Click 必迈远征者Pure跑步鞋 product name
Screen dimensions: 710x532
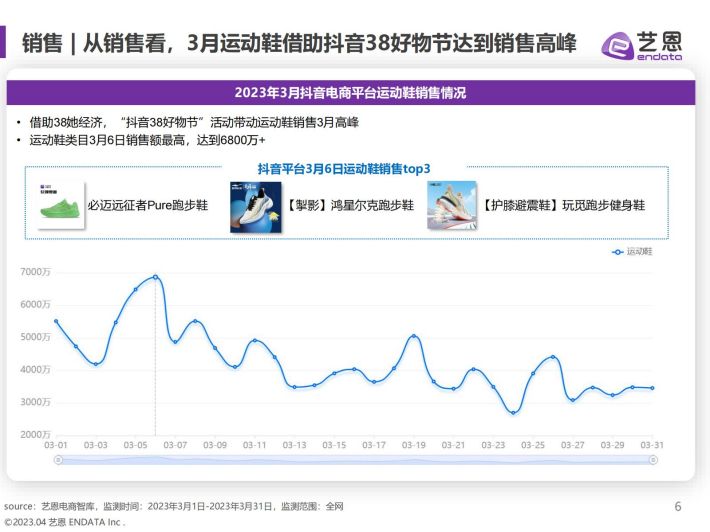pos(148,205)
